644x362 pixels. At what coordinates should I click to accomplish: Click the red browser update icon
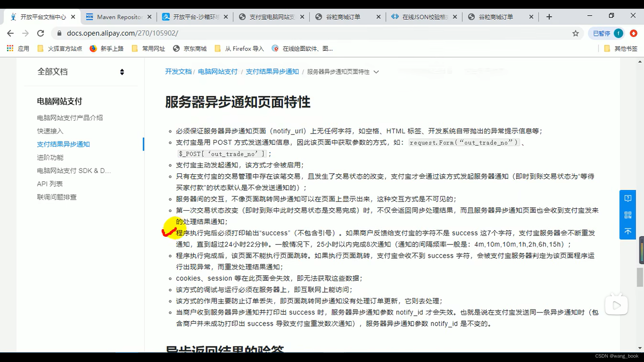coord(633,33)
